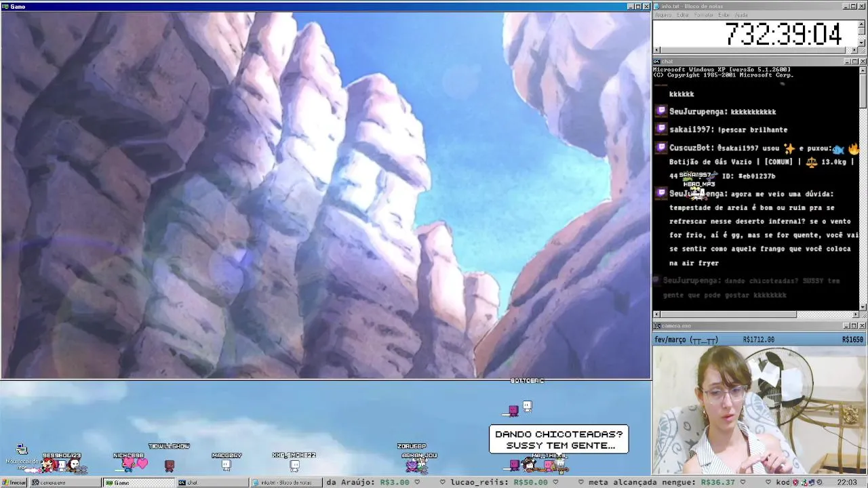Click 'fev/março' label in camera window
Screen dimensions: 868x488
pyautogui.click(x=671, y=340)
